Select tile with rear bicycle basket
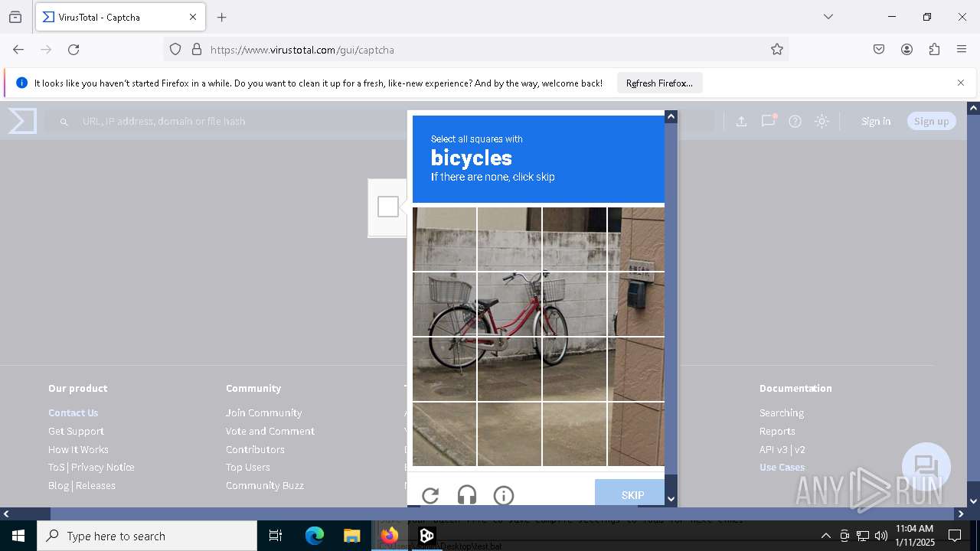 point(444,305)
